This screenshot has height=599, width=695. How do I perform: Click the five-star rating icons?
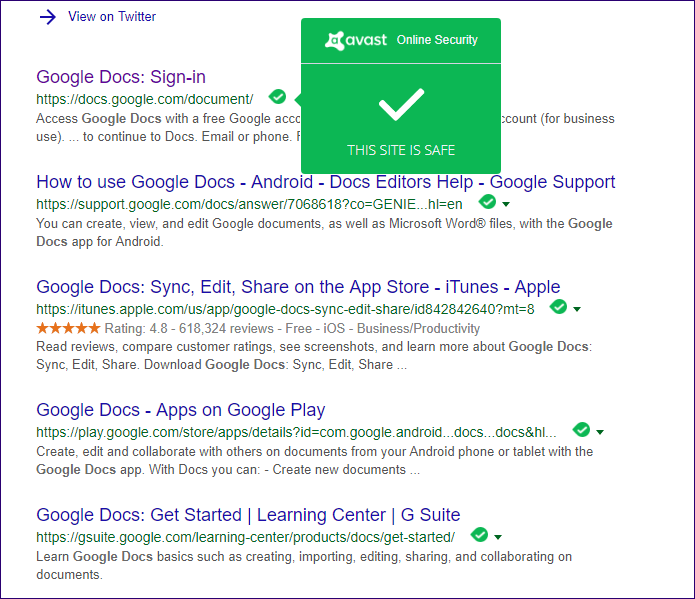pos(69,328)
